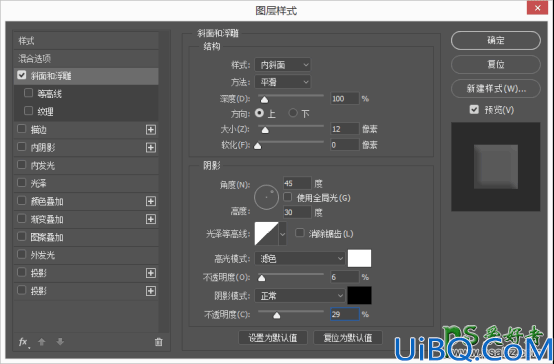Screen dimensions: 554x364
Task: Click the move effect up arrow
Action: [42, 342]
